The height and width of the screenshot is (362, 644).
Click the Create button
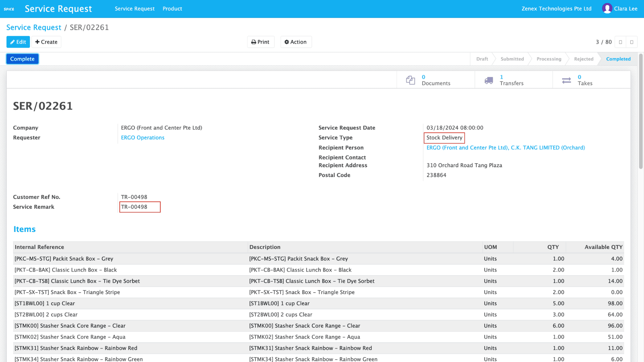point(46,42)
